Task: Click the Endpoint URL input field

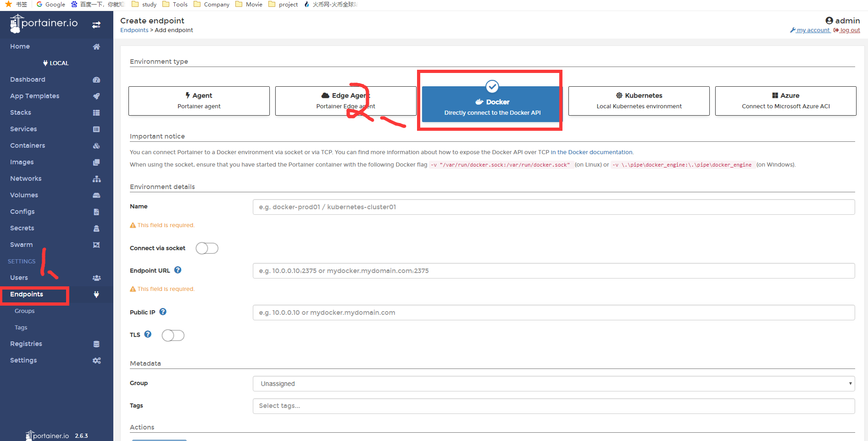Action: (554, 271)
